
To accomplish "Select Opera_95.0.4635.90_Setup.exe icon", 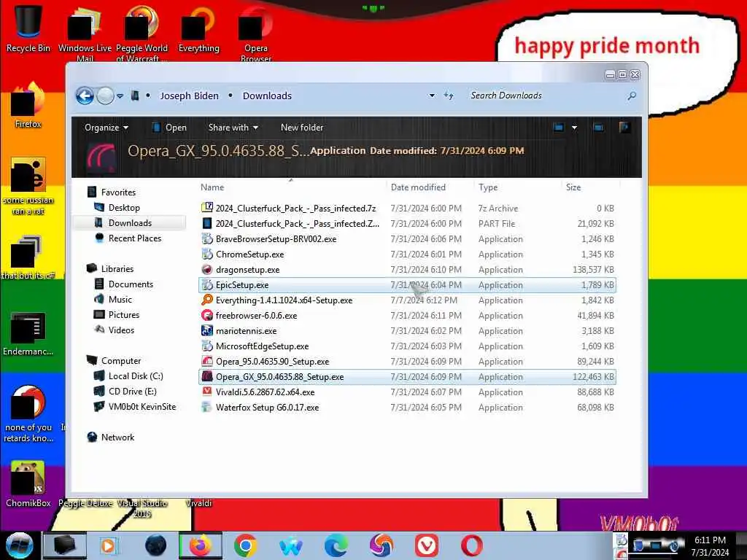I will pyautogui.click(x=206, y=362).
